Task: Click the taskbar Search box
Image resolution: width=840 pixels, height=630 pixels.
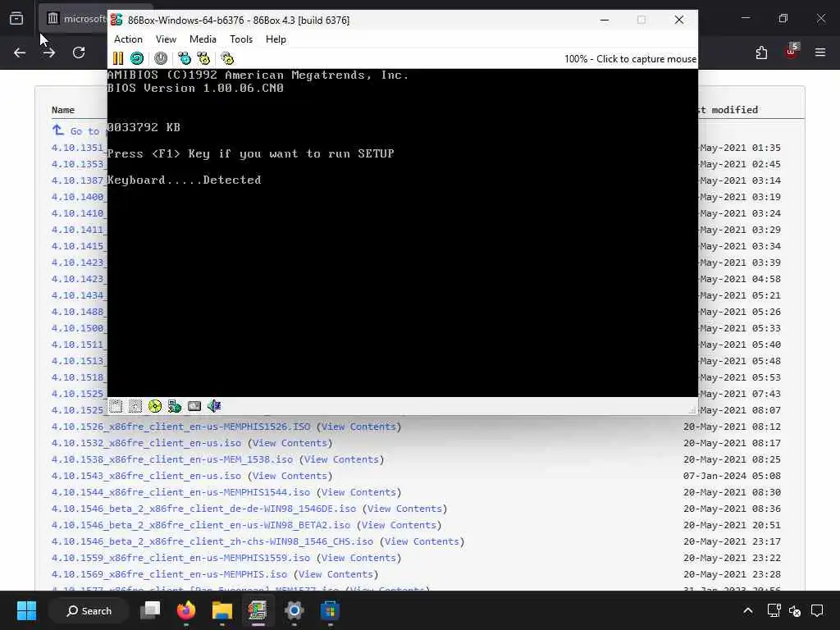Action: tap(89, 610)
